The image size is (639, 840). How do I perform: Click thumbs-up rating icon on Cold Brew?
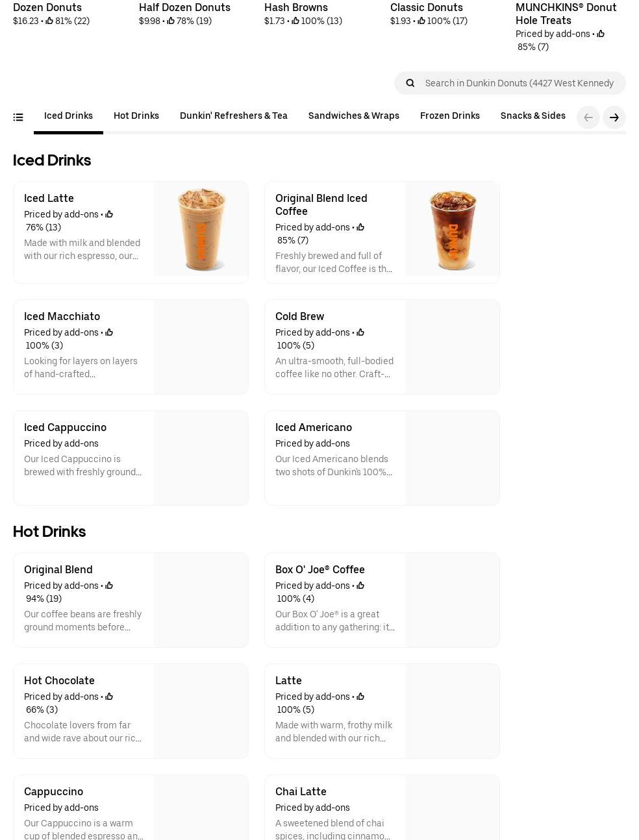pos(360,332)
